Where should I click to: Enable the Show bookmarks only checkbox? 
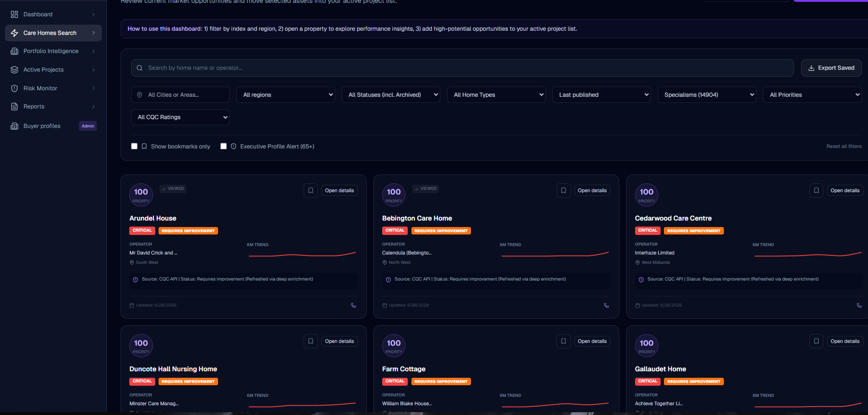click(134, 146)
